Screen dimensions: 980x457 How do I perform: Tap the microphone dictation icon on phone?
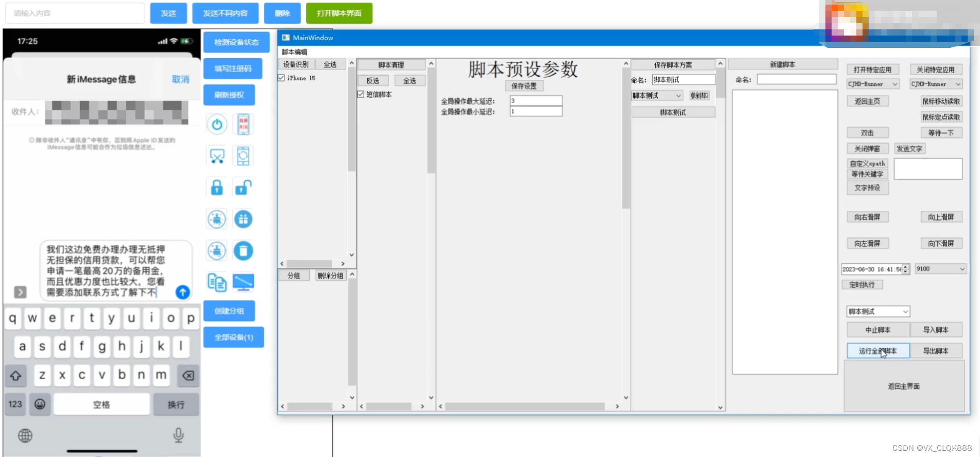pos(178,435)
